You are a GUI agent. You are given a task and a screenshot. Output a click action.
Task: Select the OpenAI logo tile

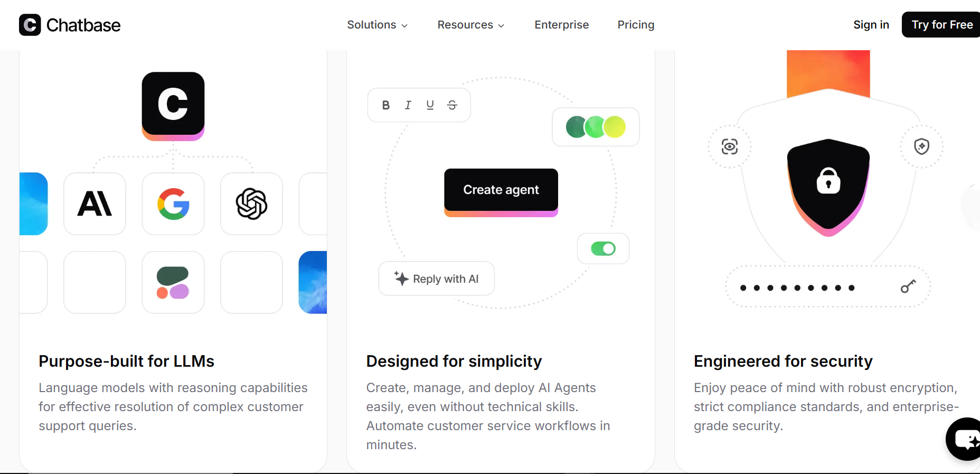coord(251,204)
